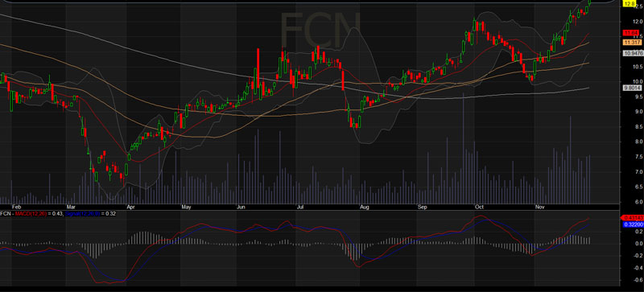Click the -0.6 MACD axis label
The width and height of the screenshot is (644, 292).
coord(638,280)
